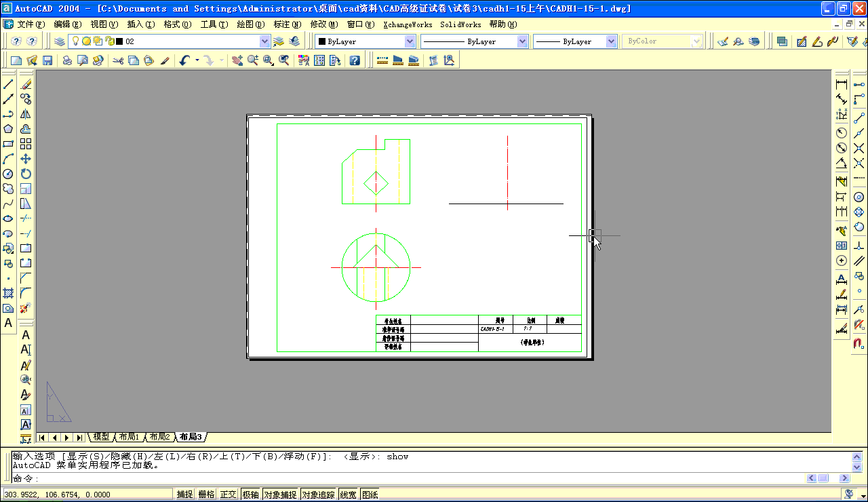Toggle 正交 orthogonal mode on
The width and height of the screenshot is (868, 502).
coord(228,494)
